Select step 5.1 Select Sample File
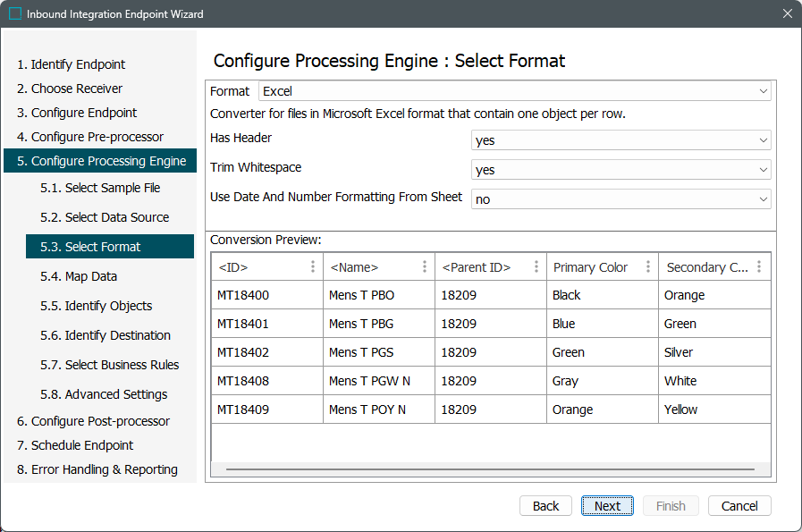This screenshot has height=532, width=802. pos(100,188)
